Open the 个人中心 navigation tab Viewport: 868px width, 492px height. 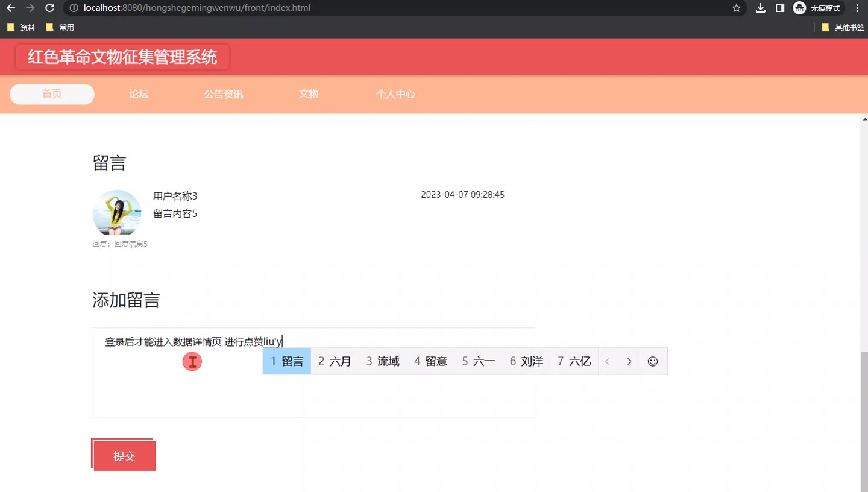pyautogui.click(x=395, y=94)
